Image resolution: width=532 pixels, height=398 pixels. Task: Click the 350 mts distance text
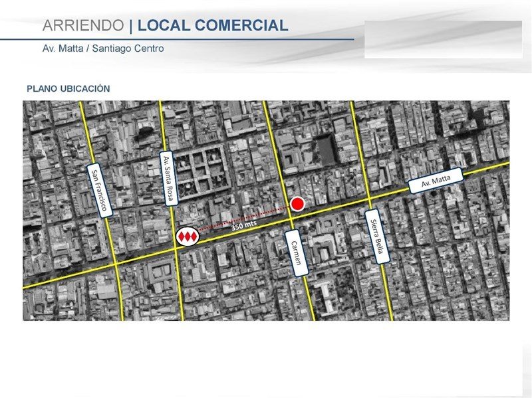click(x=243, y=225)
